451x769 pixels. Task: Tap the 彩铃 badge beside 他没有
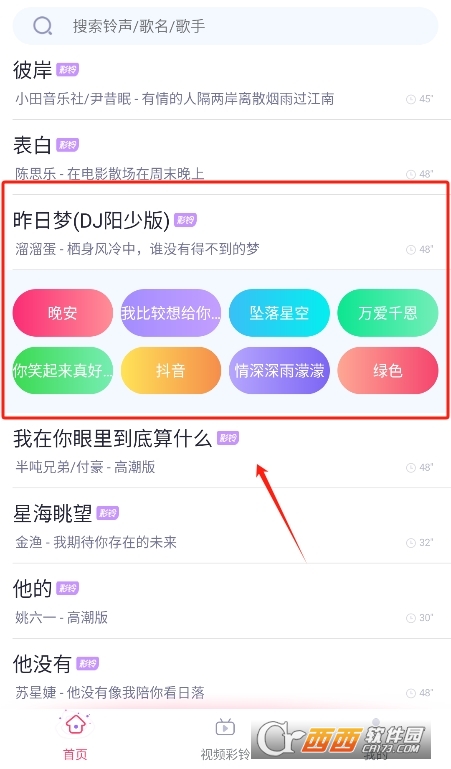(87, 664)
